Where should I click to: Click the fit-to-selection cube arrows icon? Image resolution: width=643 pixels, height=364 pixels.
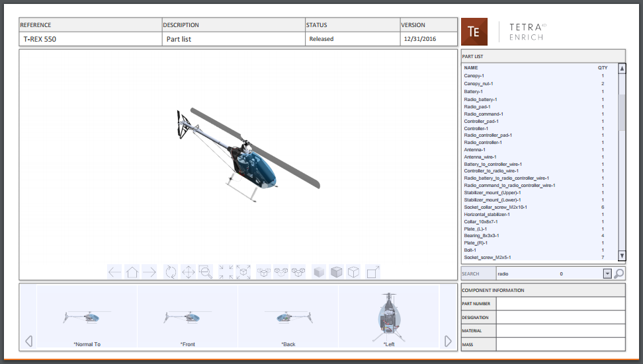click(x=243, y=272)
